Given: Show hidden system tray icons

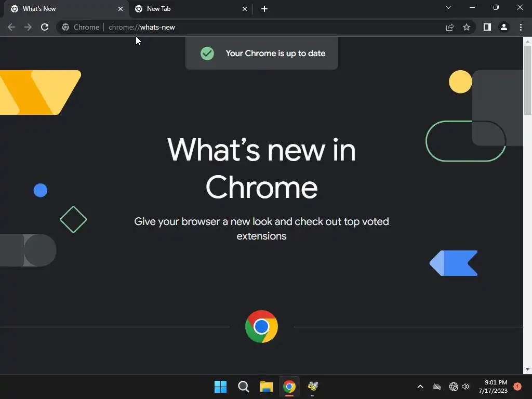Looking at the screenshot, I should tap(420, 387).
